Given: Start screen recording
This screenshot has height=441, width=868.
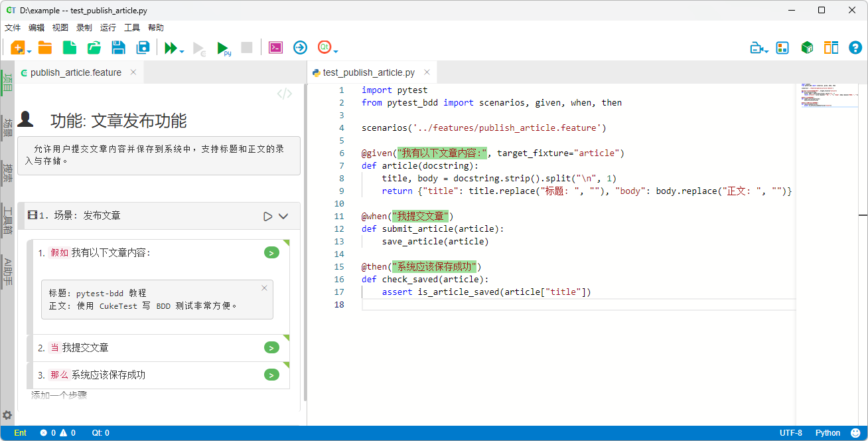Looking at the screenshot, I should coord(757,47).
